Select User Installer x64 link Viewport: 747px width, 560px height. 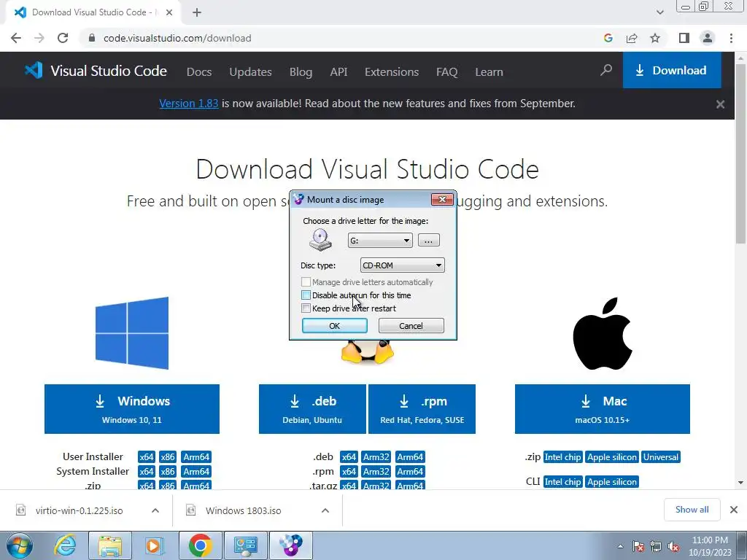tap(146, 456)
